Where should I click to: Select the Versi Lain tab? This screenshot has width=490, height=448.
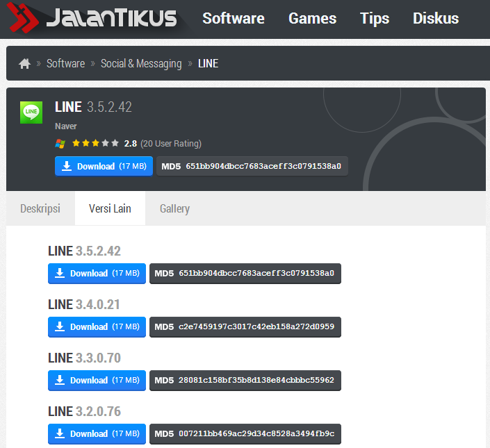click(110, 208)
